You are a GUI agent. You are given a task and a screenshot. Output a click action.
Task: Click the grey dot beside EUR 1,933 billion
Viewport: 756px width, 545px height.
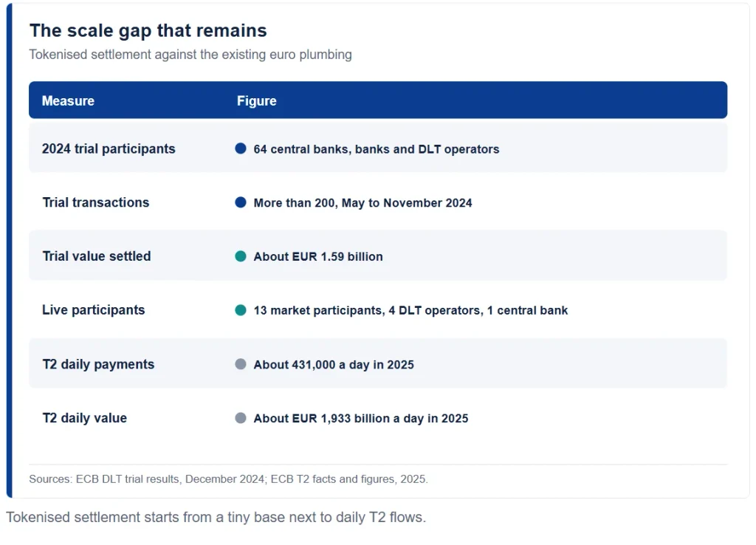pyautogui.click(x=240, y=418)
